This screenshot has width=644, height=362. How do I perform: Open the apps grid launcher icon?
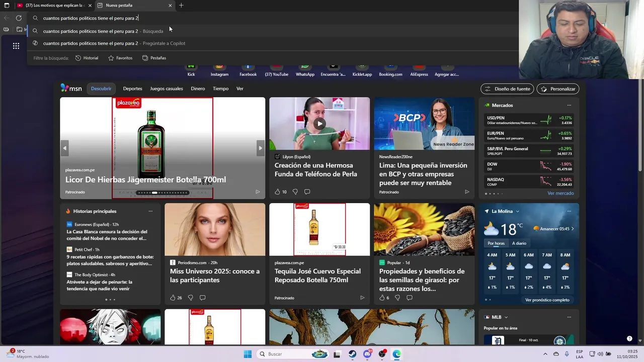[16, 46]
